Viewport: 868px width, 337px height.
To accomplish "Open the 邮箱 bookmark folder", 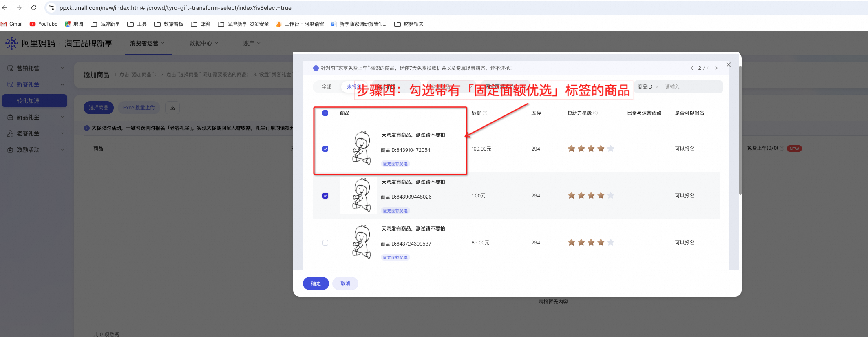I will coord(201,24).
